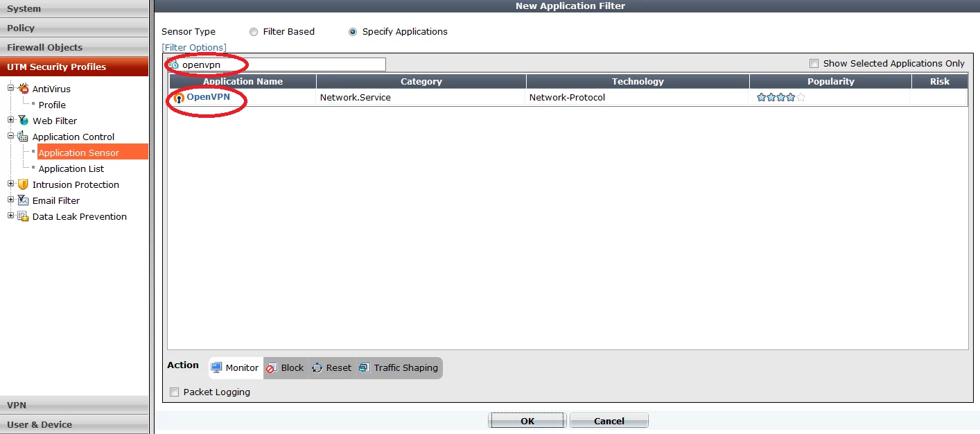Viewport: 980px width, 434px height.
Task: Click the Data Leak Prevention icon
Action: tap(23, 216)
